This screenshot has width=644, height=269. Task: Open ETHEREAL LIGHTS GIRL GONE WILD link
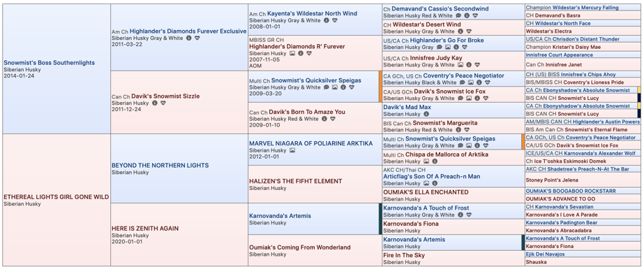[57, 197]
